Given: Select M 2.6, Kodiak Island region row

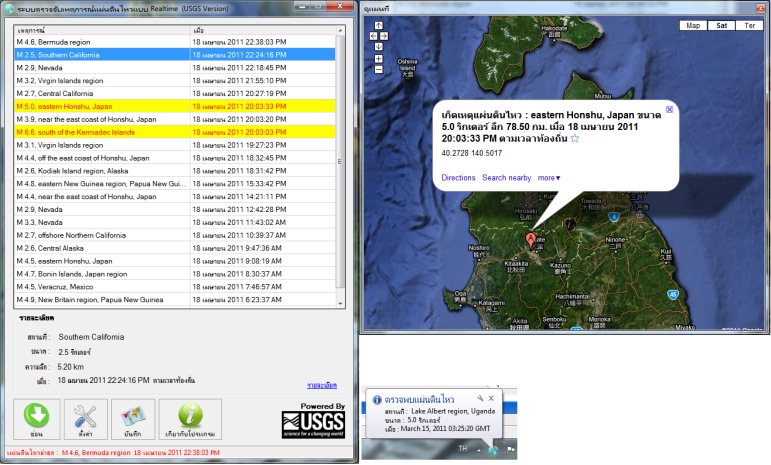Looking at the screenshot, I should click(175, 171).
